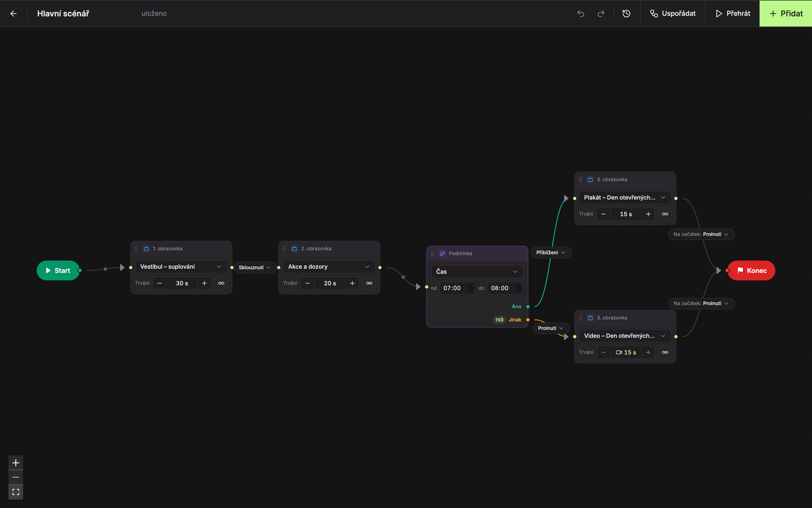Grab drag handle of the Video screen node
Image resolution: width=812 pixels, height=508 pixels.
[x=581, y=318]
